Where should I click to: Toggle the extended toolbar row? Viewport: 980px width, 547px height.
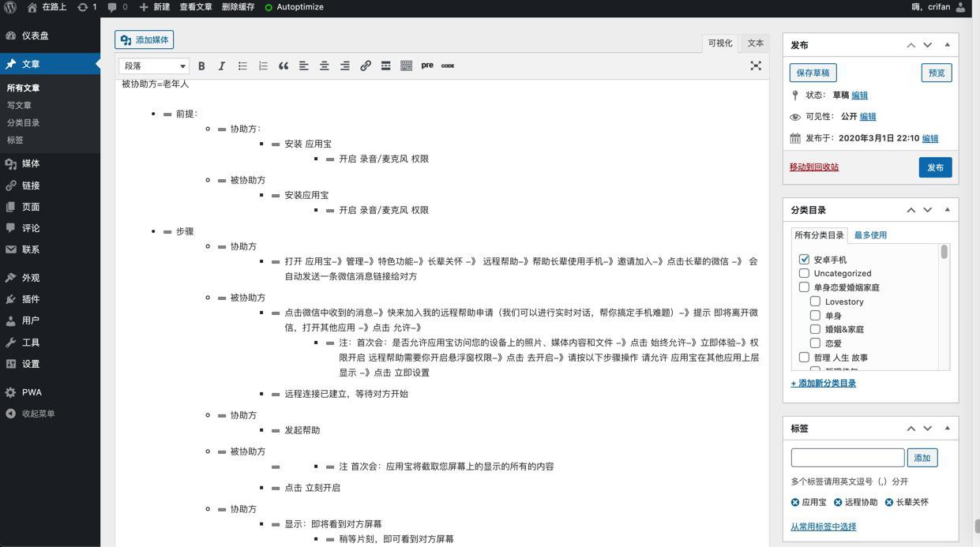(406, 66)
